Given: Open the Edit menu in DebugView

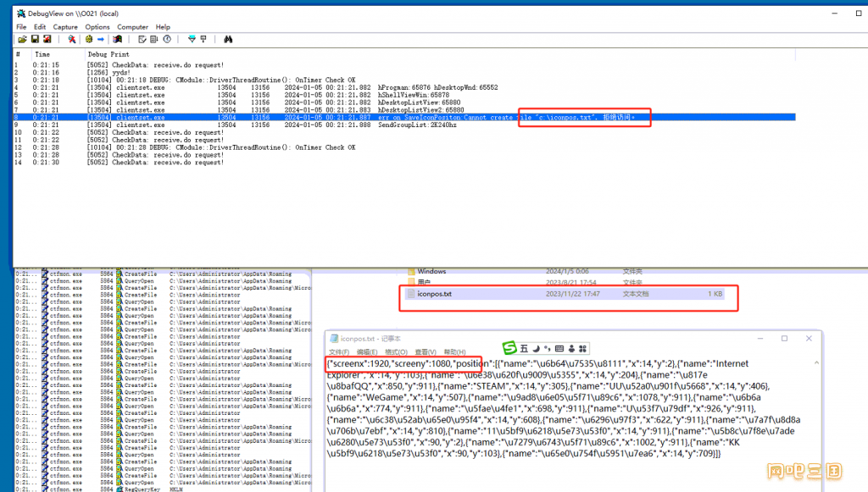Looking at the screenshot, I should coord(40,26).
